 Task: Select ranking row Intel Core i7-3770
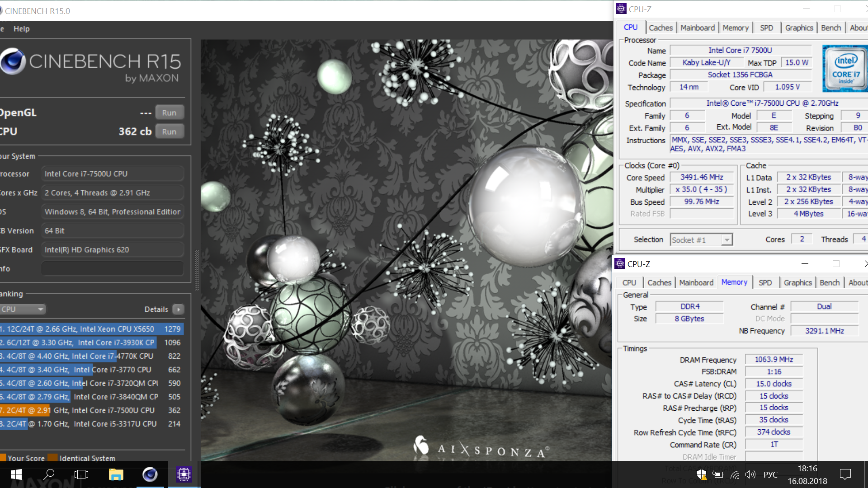(92, 370)
